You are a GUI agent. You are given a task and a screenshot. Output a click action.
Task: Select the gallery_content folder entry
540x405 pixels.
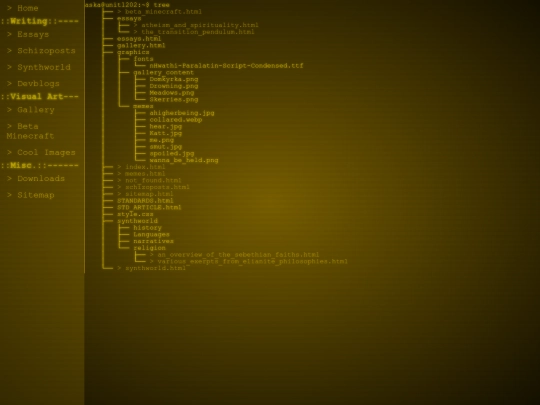(x=164, y=73)
